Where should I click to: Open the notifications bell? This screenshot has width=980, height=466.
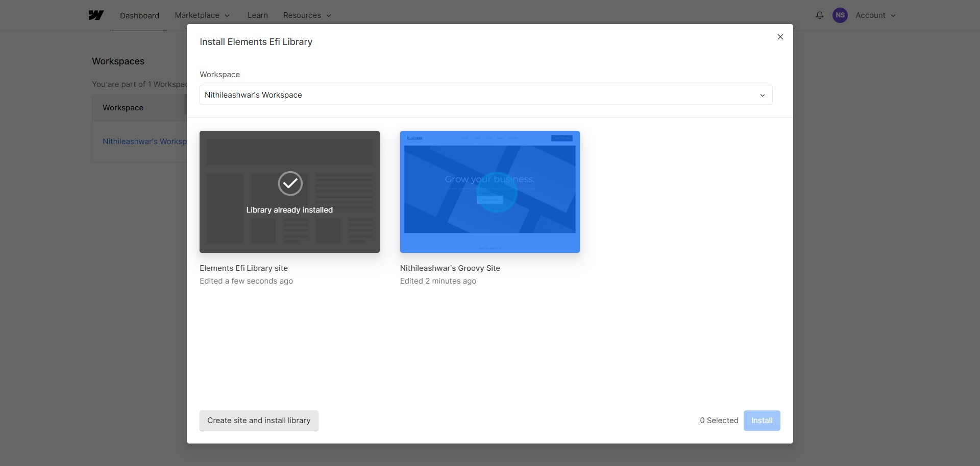pyautogui.click(x=819, y=15)
